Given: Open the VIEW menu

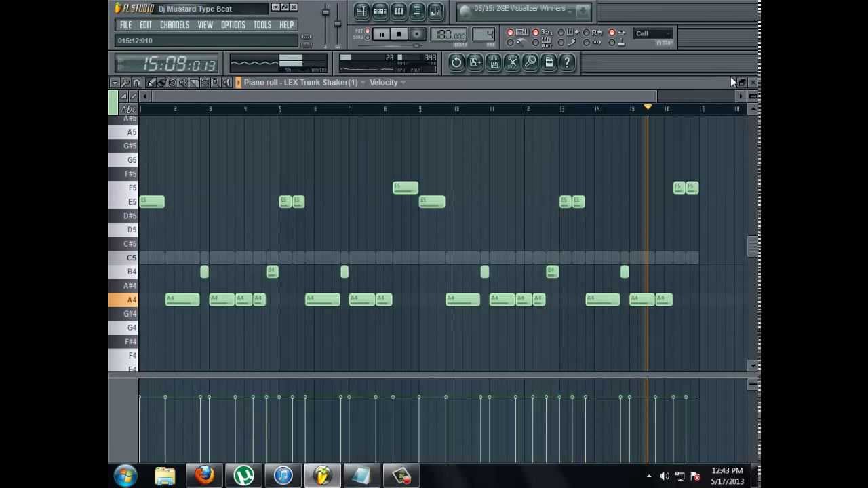Looking at the screenshot, I should pos(205,25).
